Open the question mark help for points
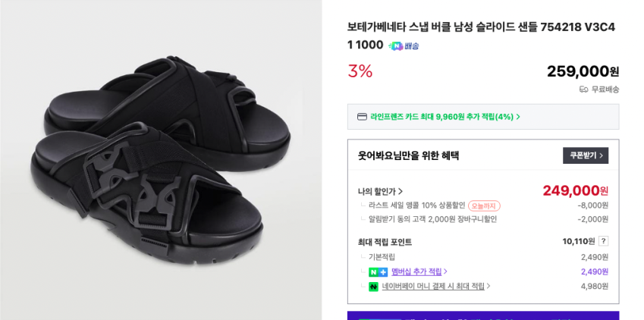 tap(603, 241)
